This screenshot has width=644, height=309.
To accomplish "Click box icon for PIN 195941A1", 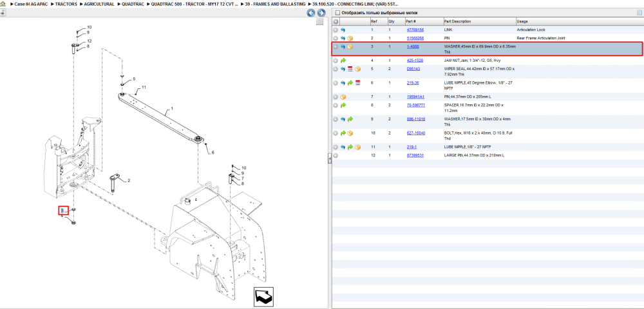I will tap(343, 97).
